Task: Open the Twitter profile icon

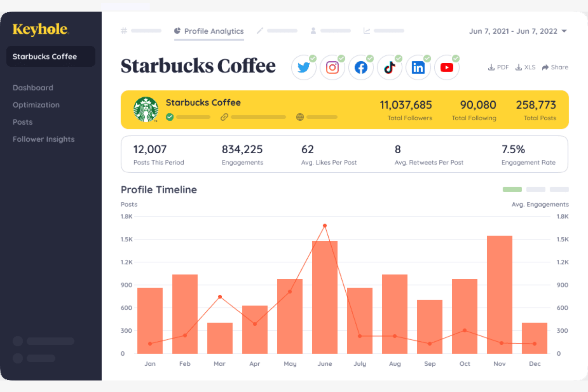Action: coord(304,68)
